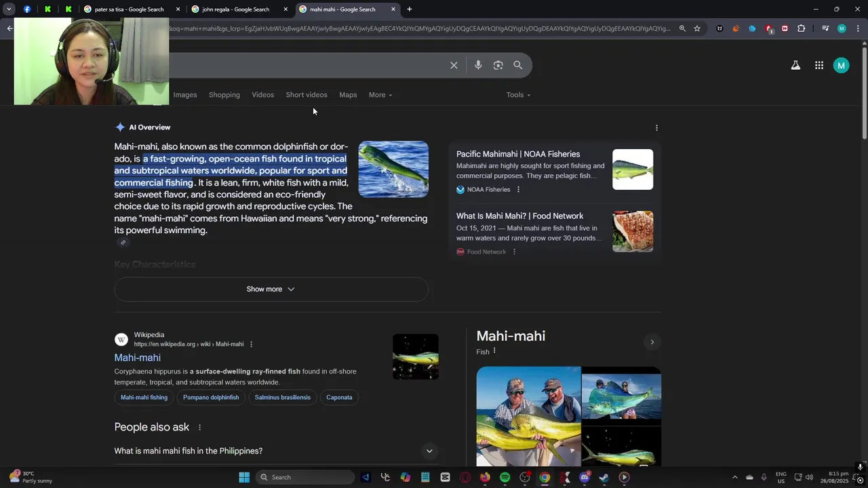Open the Tools dropdown
The image size is (868, 488).
click(518, 95)
